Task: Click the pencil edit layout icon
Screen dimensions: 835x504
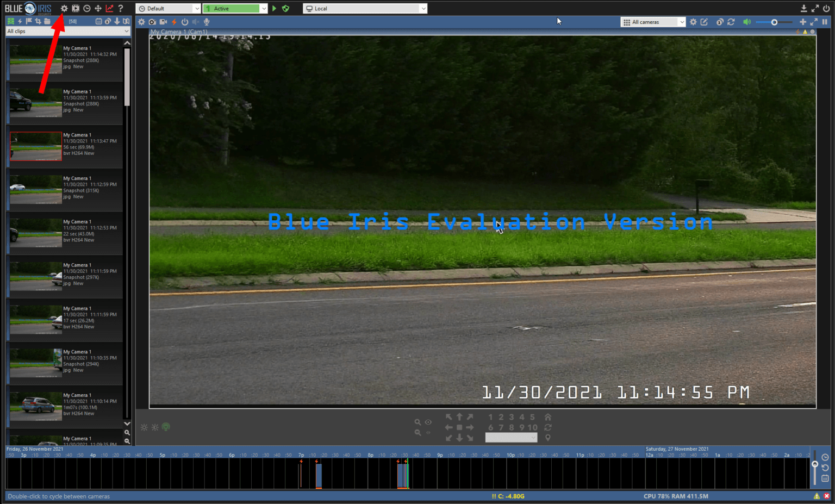Action: point(704,22)
